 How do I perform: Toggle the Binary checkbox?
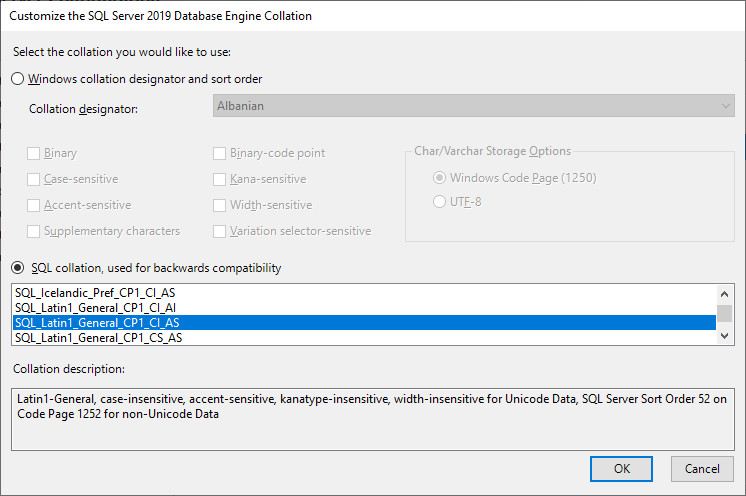[33, 153]
